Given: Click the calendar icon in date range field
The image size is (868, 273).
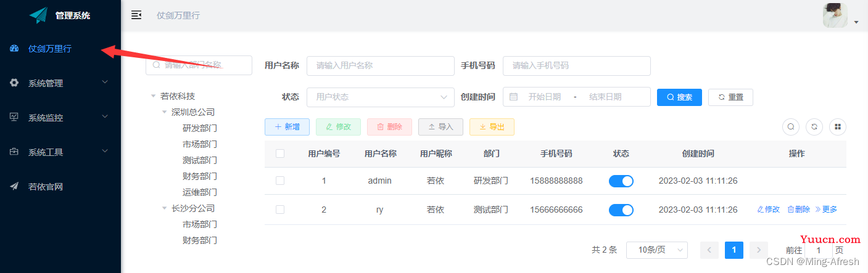Looking at the screenshot, I should tap(514, 97).
